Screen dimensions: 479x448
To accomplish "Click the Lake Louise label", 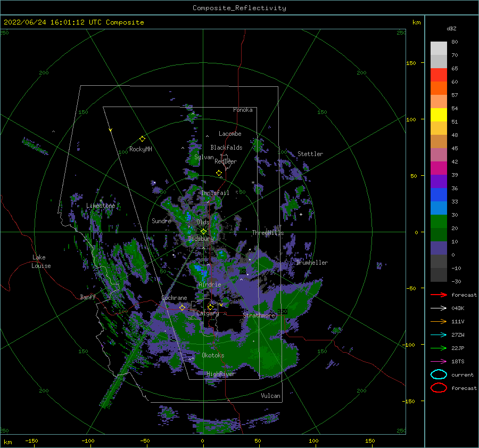I will coord(42,262).
